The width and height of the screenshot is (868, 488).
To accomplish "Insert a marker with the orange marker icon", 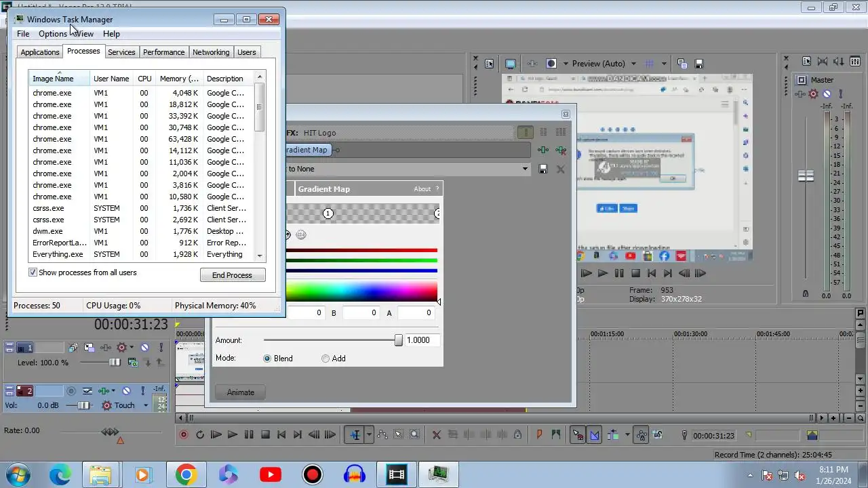I will 540,434.
